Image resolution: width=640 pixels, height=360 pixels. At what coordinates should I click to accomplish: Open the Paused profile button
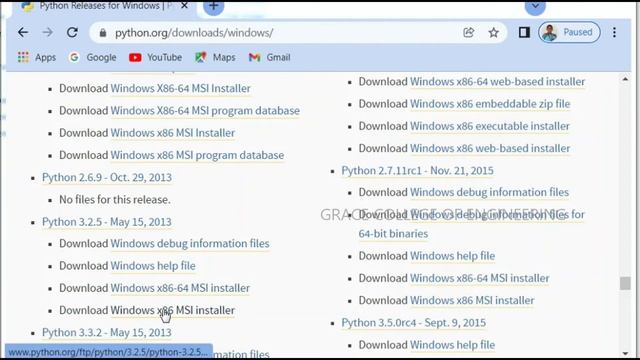(x=569, y=32)
